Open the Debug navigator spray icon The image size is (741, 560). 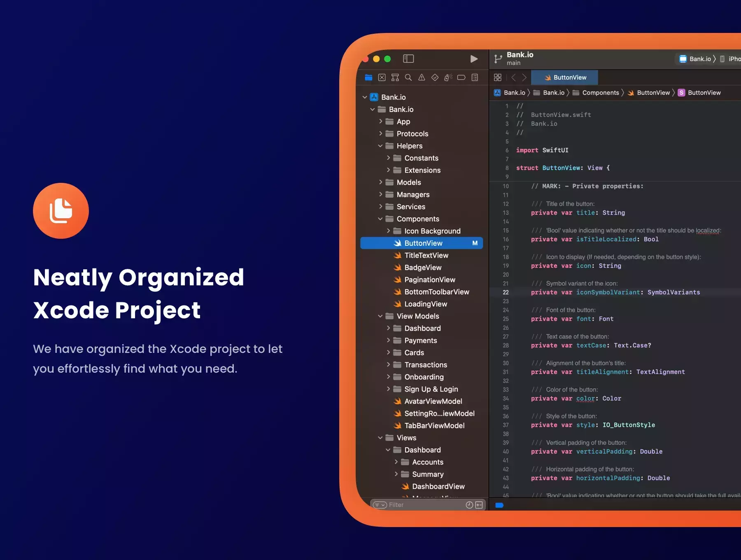448,77
